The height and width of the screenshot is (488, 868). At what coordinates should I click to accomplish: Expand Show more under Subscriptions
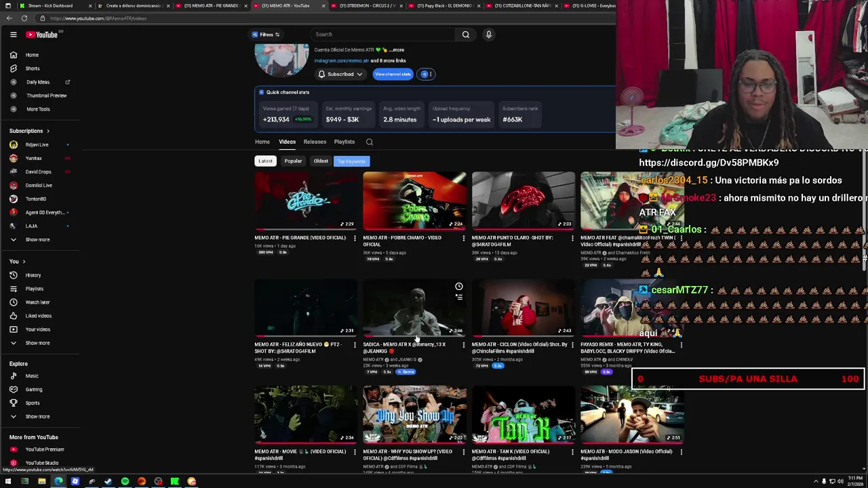[39, 239]
